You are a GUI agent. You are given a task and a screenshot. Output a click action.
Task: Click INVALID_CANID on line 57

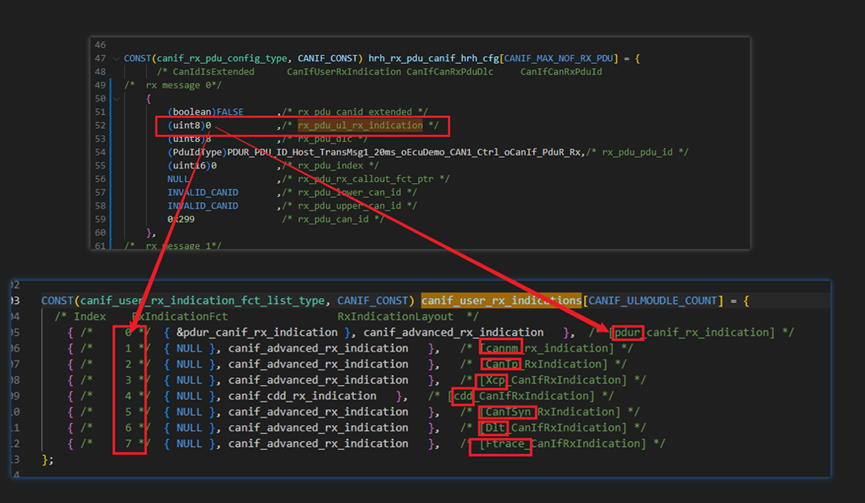click(x=203, y=192)
